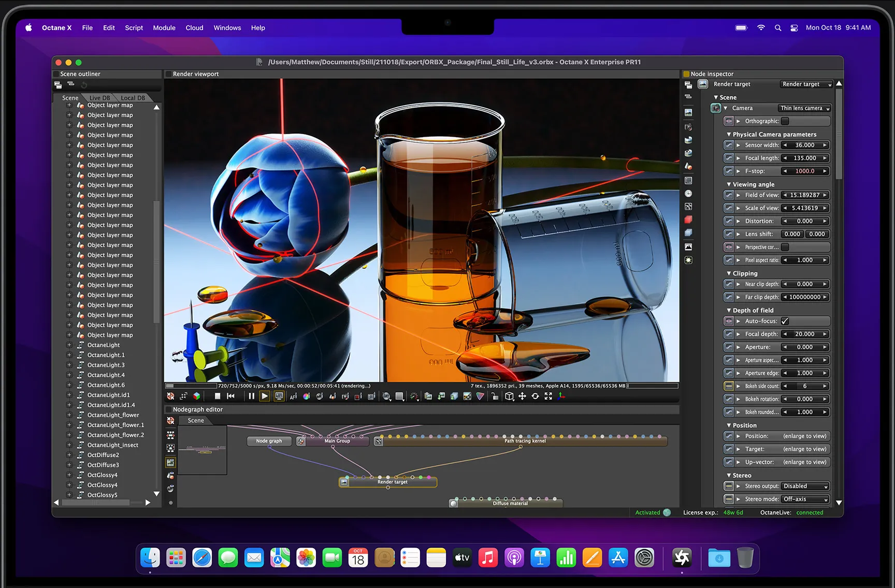
Task: Open the camera node icon in Node inspector
Action: pos(715,108)
